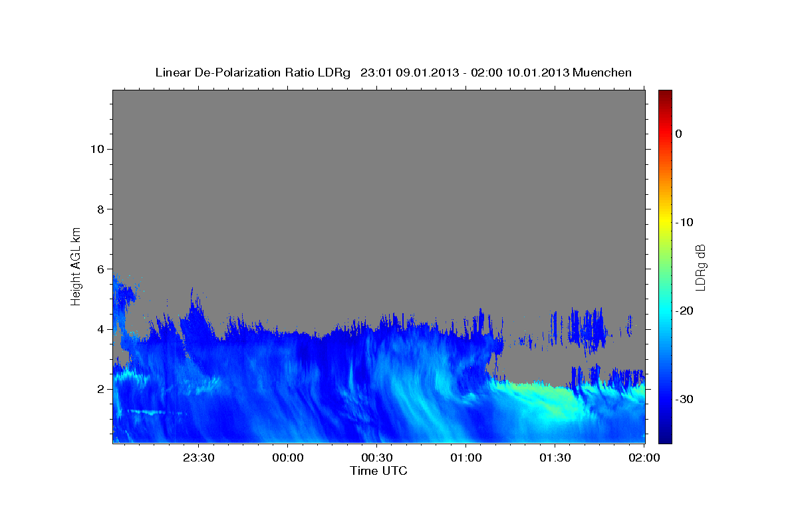Click the height tick label '10'
This screenshot has width=798, height=532.
[x=96, y=149]
